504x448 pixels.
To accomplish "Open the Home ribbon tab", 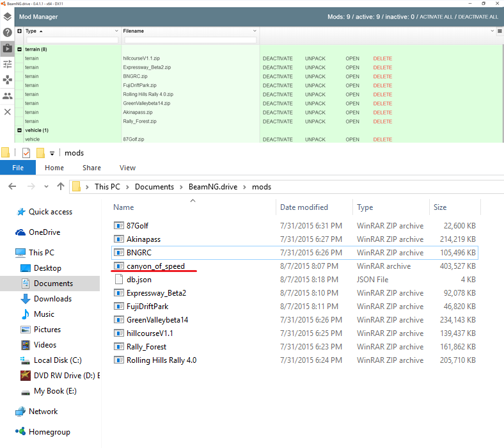I will pos(54,168).
